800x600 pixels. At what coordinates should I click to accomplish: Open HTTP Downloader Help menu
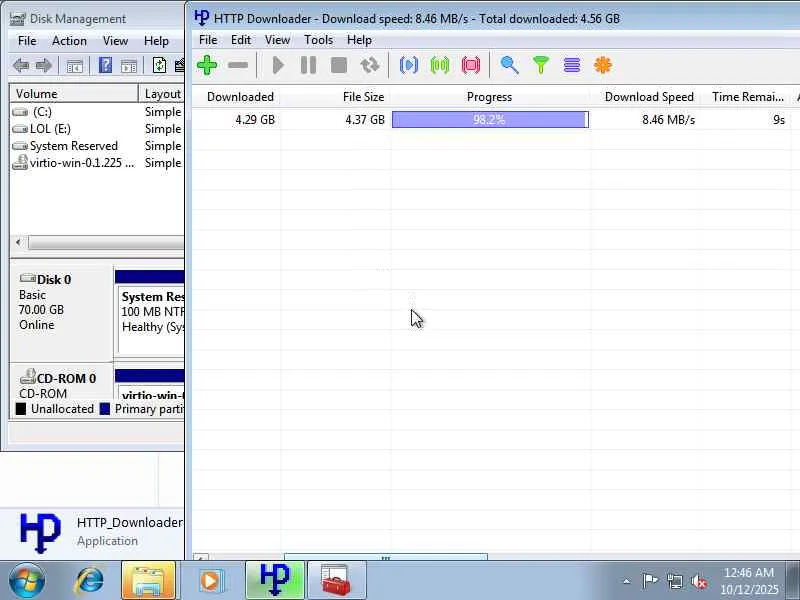[359, 40]
